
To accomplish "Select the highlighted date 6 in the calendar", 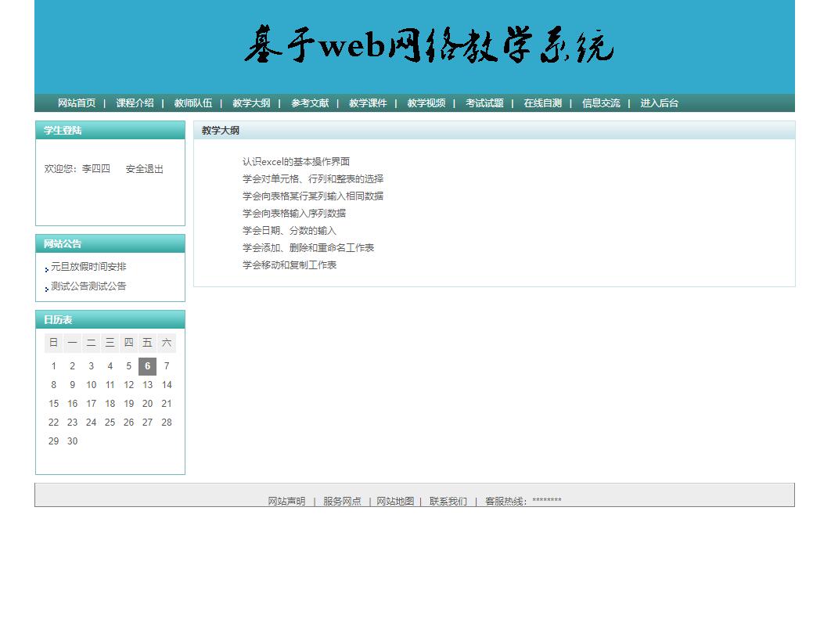I will 147,365.
